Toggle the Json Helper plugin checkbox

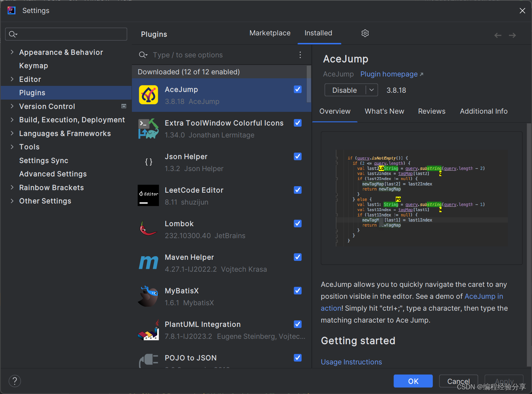(x=298, y=156)
